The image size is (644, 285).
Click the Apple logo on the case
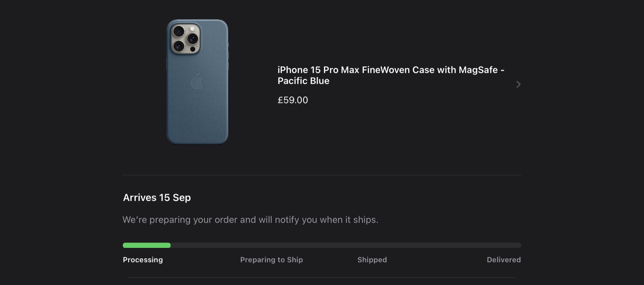pyautogui.click(x=198, y=81)
